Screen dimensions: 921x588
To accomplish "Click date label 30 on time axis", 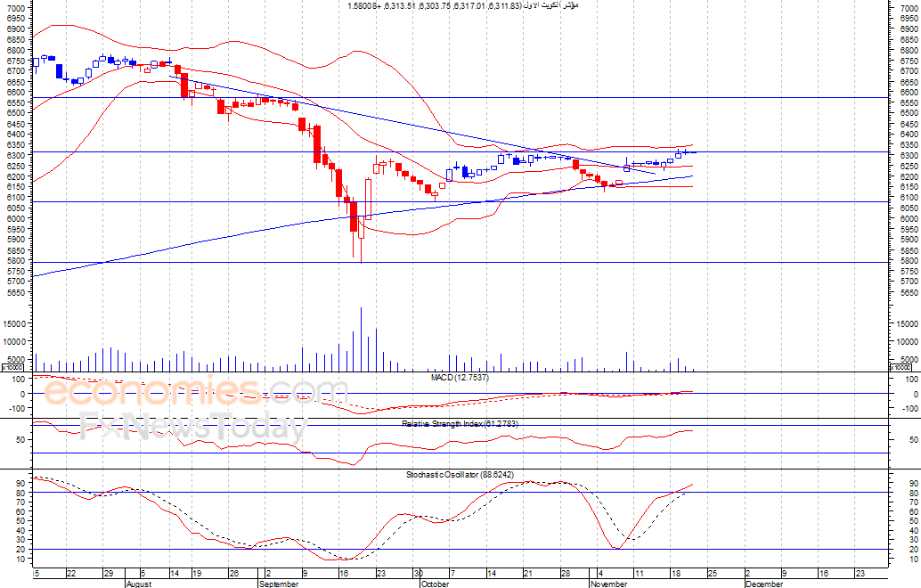I will pos(419,574).
